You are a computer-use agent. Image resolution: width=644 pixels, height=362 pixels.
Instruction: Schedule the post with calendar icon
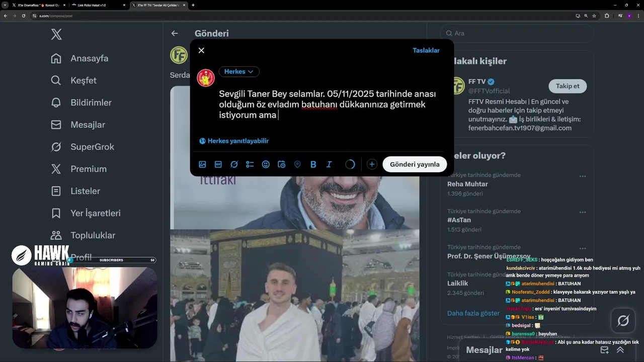[x=282, y=164]
